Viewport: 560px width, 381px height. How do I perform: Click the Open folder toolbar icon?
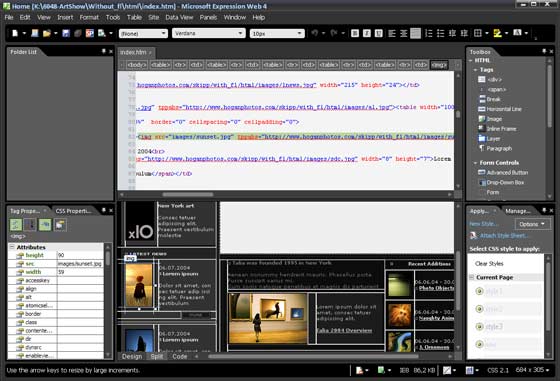click(46, 33)
